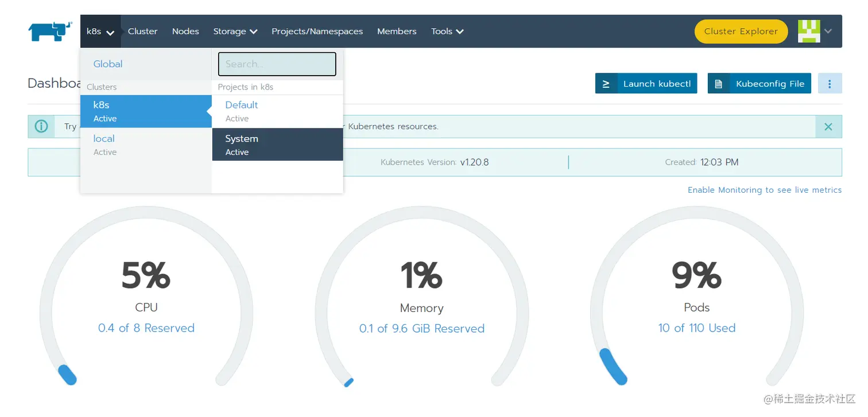Go to the Nodes page

point(185,32)
